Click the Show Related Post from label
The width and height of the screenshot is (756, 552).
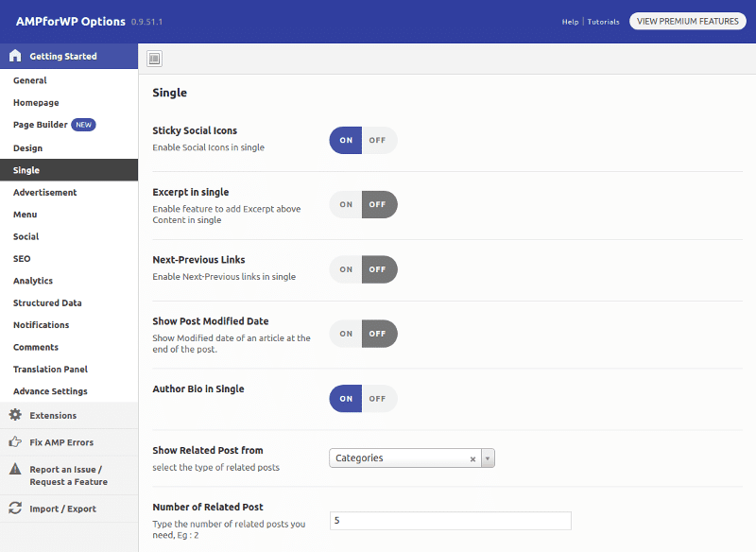point(208,450)
